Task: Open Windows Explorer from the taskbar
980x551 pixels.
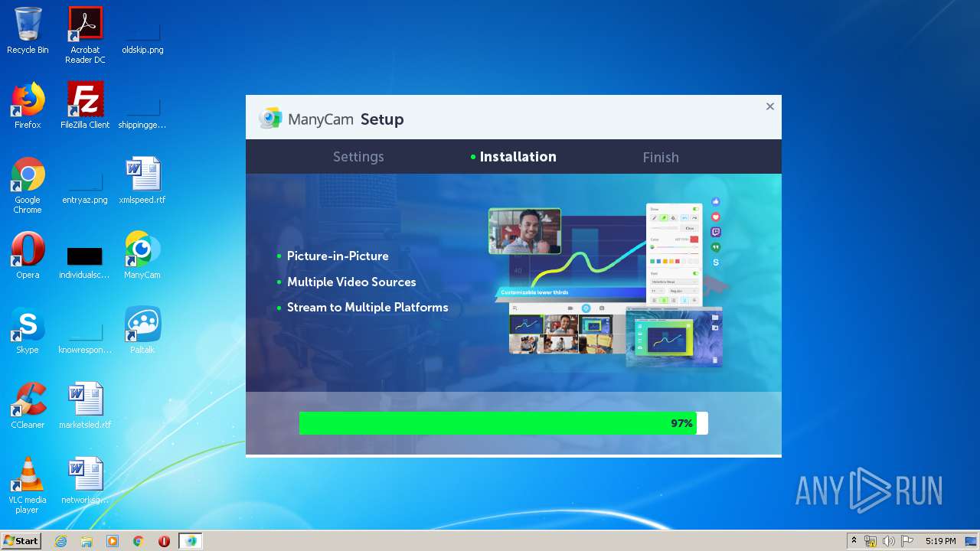Action: tap(87, 541)
